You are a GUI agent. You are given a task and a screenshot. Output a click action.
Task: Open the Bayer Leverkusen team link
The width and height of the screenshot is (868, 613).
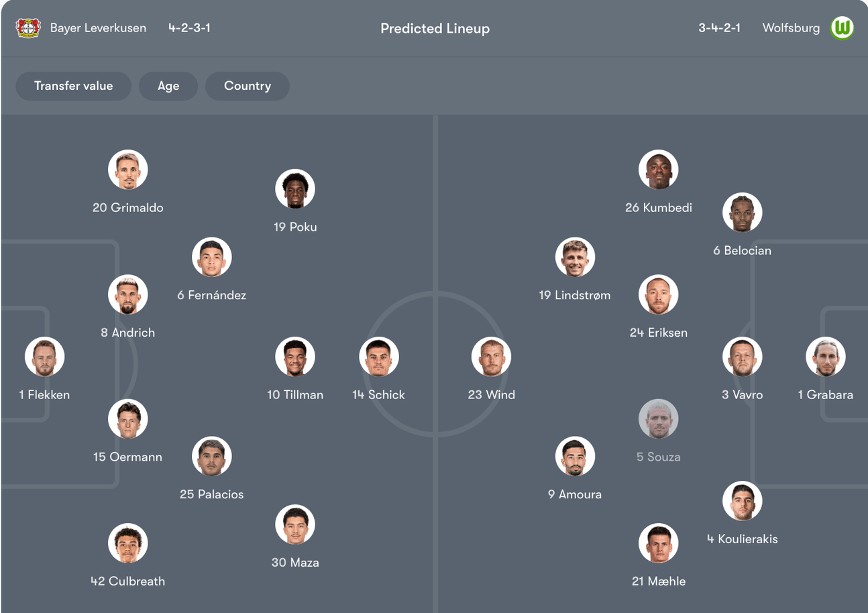98,28
